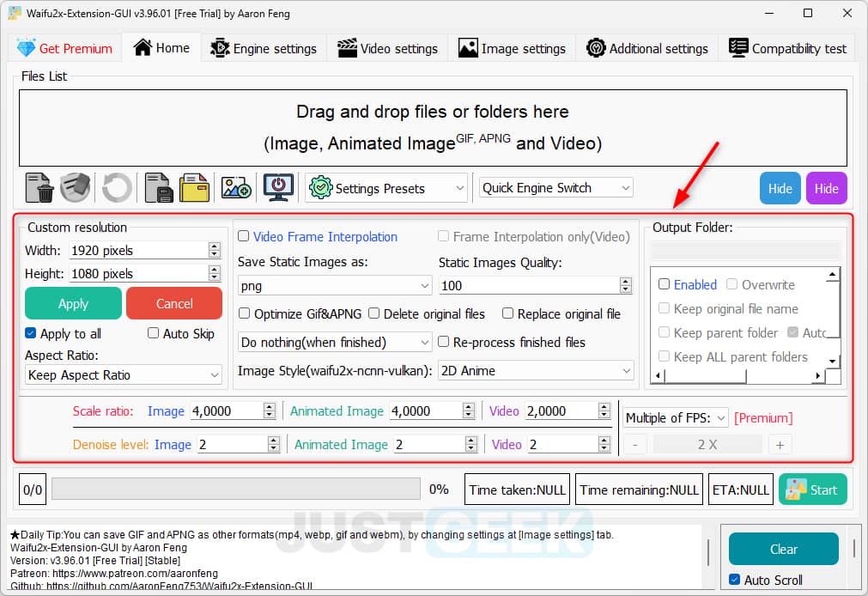Open the Engine settings tab
The height and width of the screenshot is (596, 868).
(x=264, y=49)
